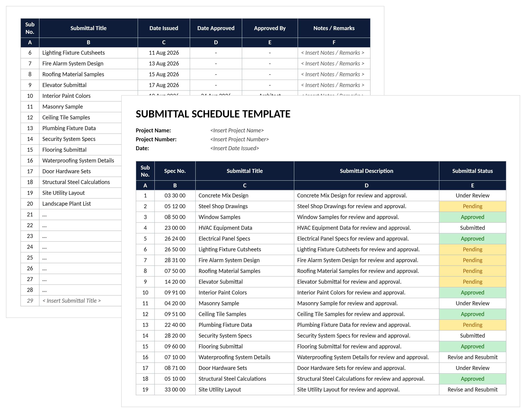This screenshot has width=532, height=419.
Task: Select spec number 03 30 00 cell
Action: (x=175, y=196)
